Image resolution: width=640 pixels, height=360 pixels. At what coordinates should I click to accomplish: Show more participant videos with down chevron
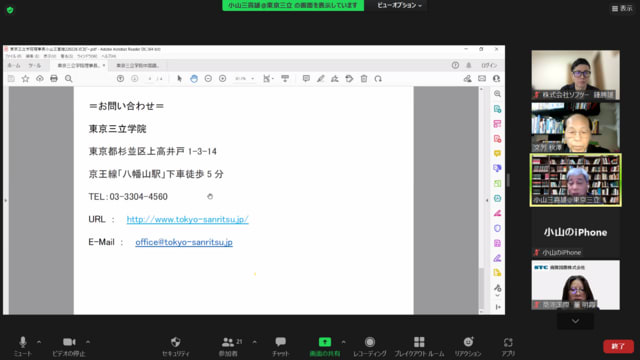pos(576,321)
